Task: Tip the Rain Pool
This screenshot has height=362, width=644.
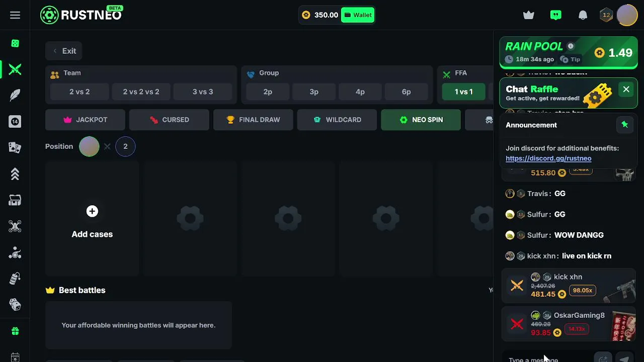Action: (x=571, y=59)
